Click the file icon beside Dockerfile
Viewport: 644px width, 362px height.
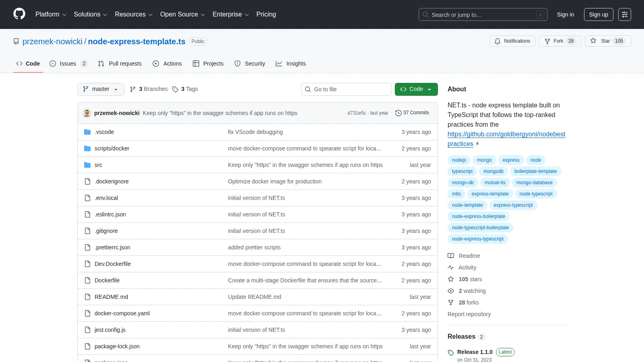(x=87, y=280)
